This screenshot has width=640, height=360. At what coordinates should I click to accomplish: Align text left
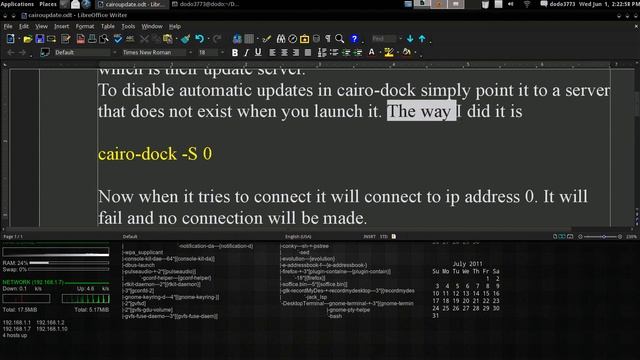(x=272, y=52)
